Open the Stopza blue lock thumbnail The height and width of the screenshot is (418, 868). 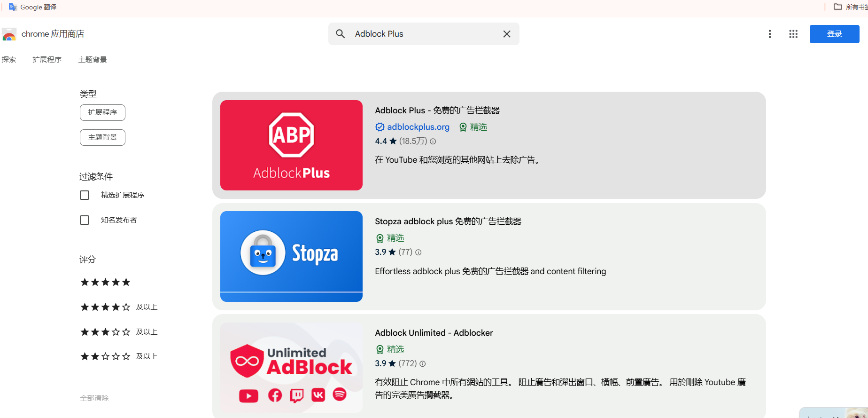tap(291, 256)
